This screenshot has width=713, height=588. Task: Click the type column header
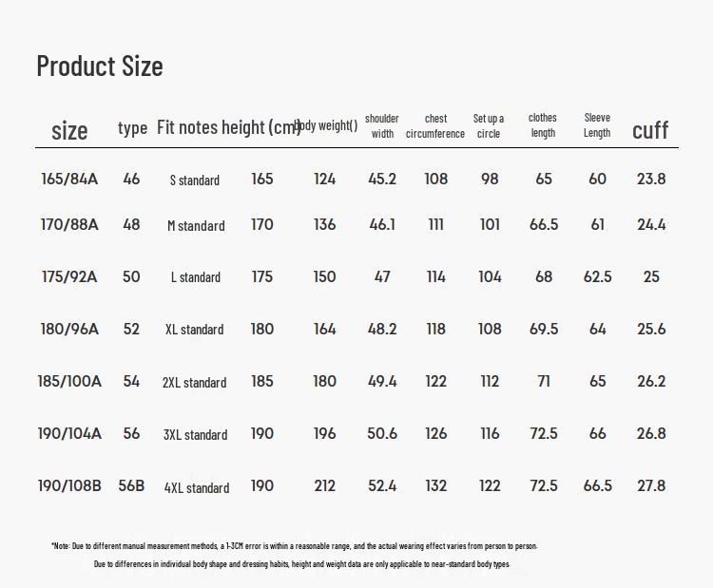click(x=132, y=127)
